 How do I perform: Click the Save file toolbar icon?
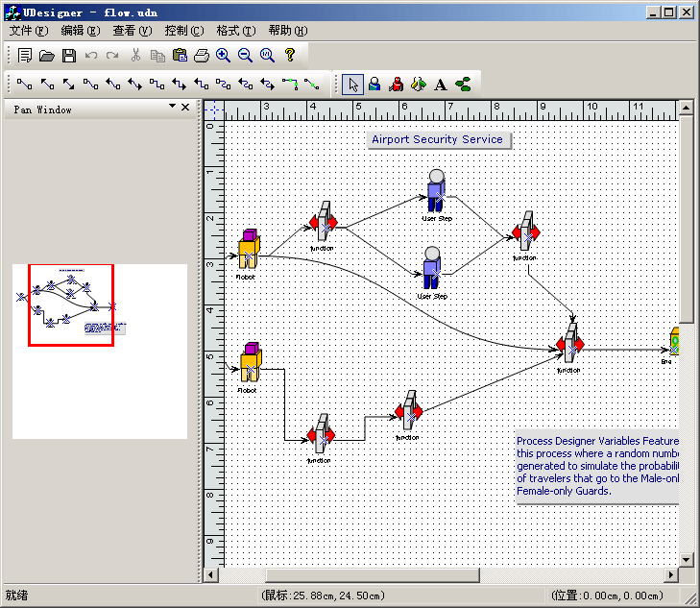69,56
